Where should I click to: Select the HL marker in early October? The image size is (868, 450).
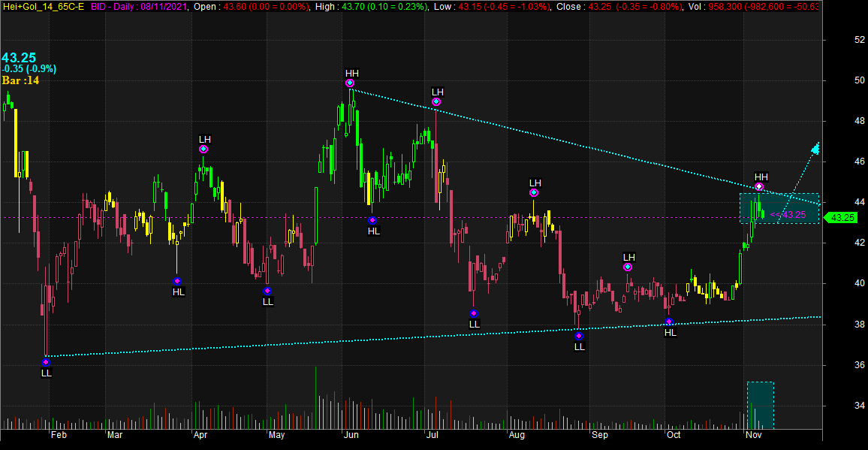[x=669, y=322]
